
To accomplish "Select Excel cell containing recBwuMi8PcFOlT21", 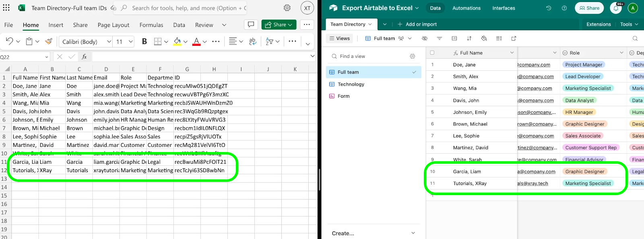I will [200, 162].
